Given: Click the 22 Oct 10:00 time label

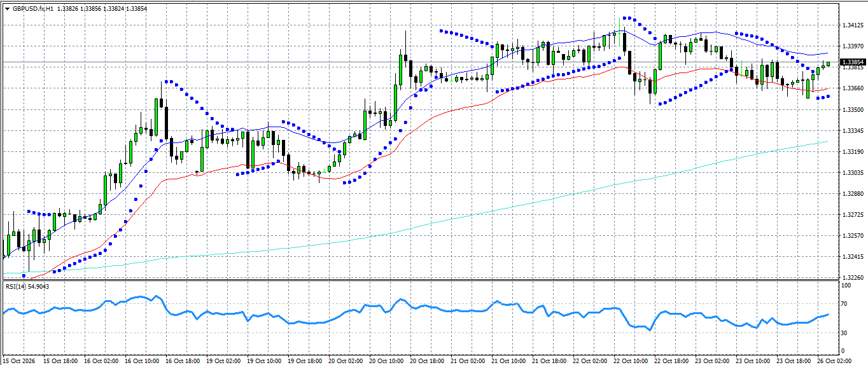Looking at the screenshot, I should [x=631, y=361].
